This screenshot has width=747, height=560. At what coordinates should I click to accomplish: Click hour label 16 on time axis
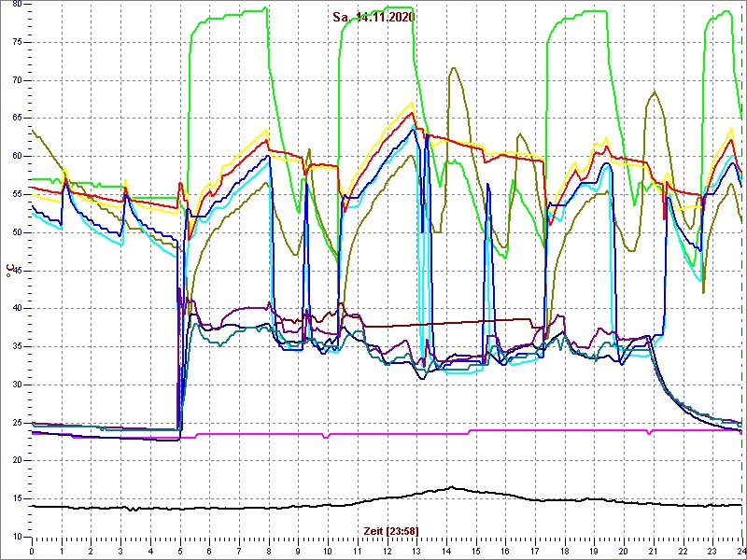point(505,551)
